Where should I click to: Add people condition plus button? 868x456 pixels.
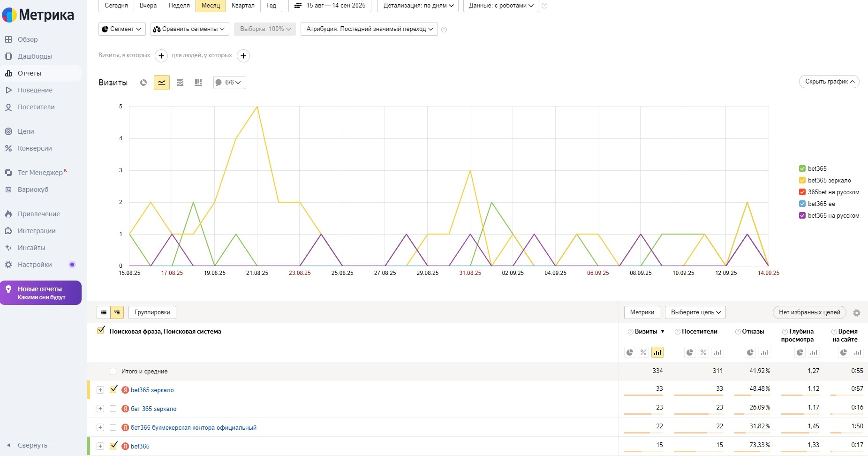[x=243, y=56]
